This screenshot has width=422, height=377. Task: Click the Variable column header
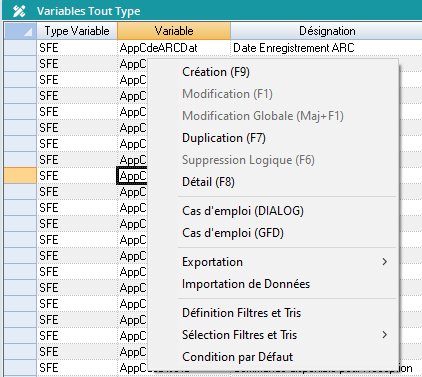[x=174, y=31]
